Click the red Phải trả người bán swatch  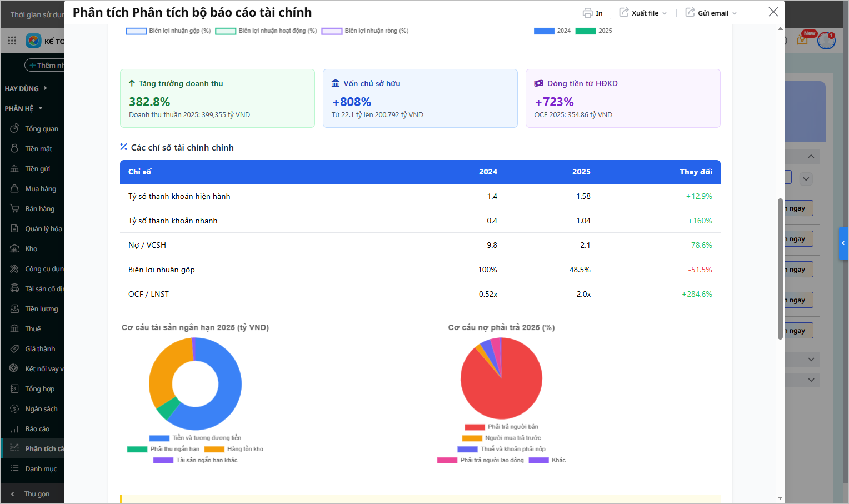tap(475, 427)
